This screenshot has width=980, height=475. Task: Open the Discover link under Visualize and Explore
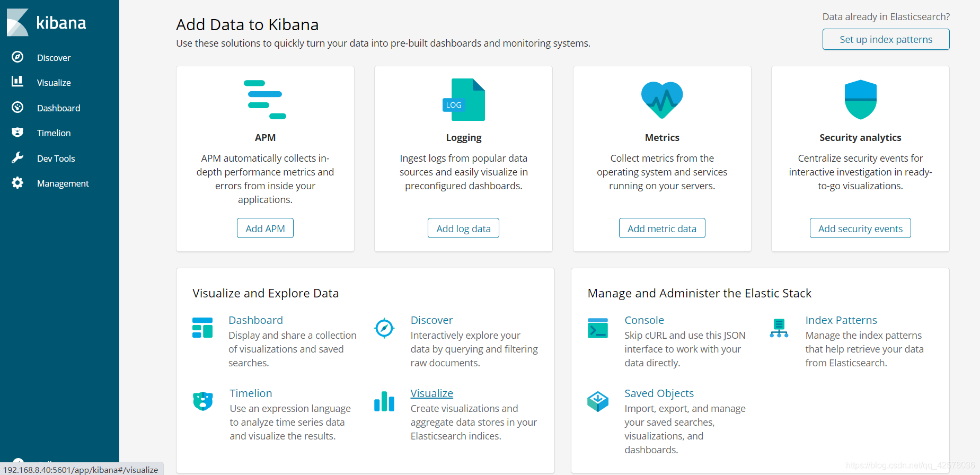tap(431, 320)
